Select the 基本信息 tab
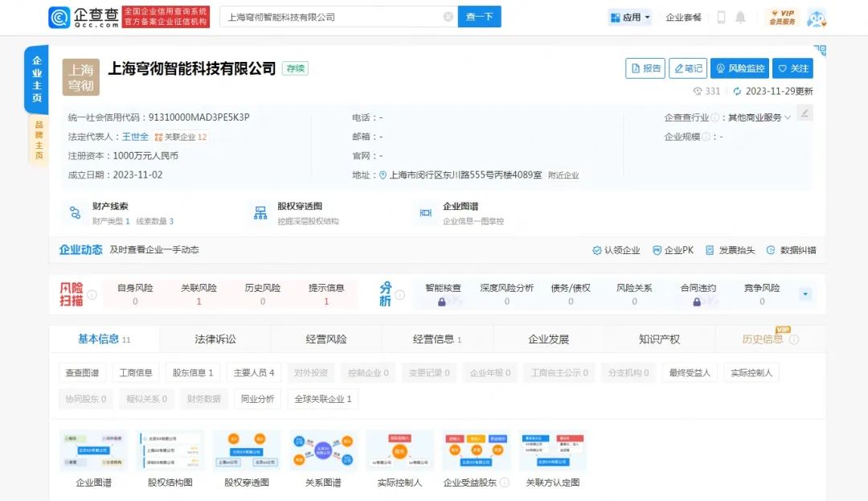Screen dimensions: 868x501 tap(104, 339)
